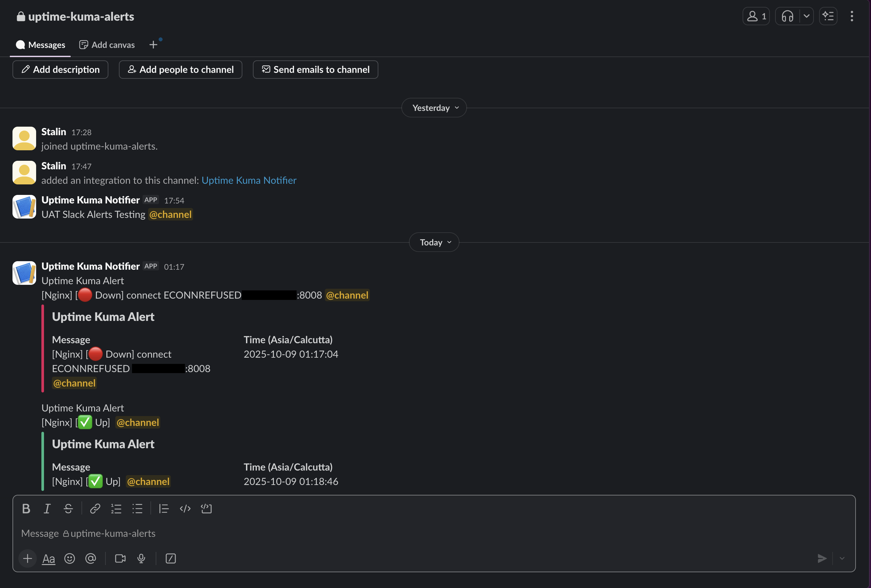The height and width of the screenshot is (588, 871).
Task: Toggle bulleted list formatting
Action: [x=138, y=509]
